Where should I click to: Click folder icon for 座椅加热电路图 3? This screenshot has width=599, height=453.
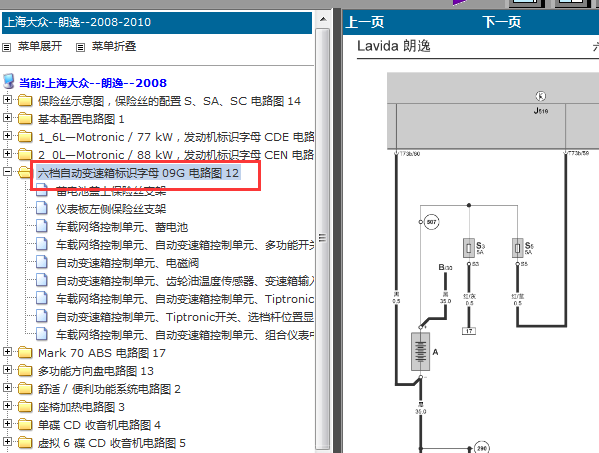click(25, 406)
